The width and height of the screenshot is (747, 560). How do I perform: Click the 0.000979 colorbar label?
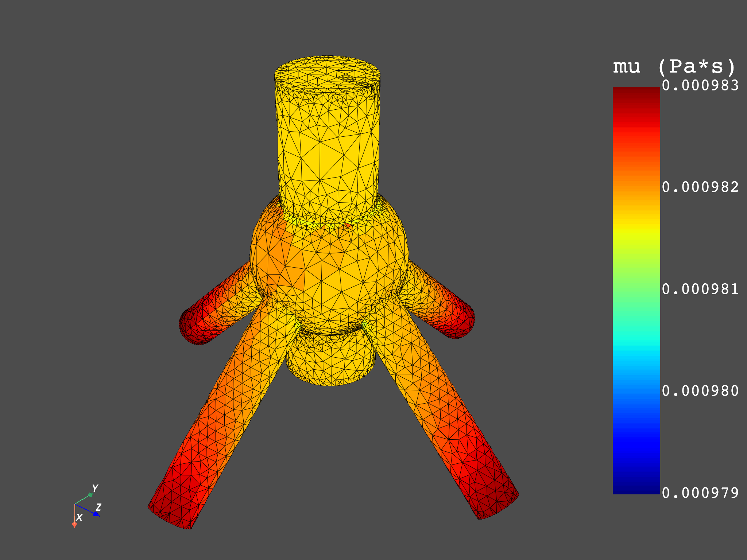point(700,493)
